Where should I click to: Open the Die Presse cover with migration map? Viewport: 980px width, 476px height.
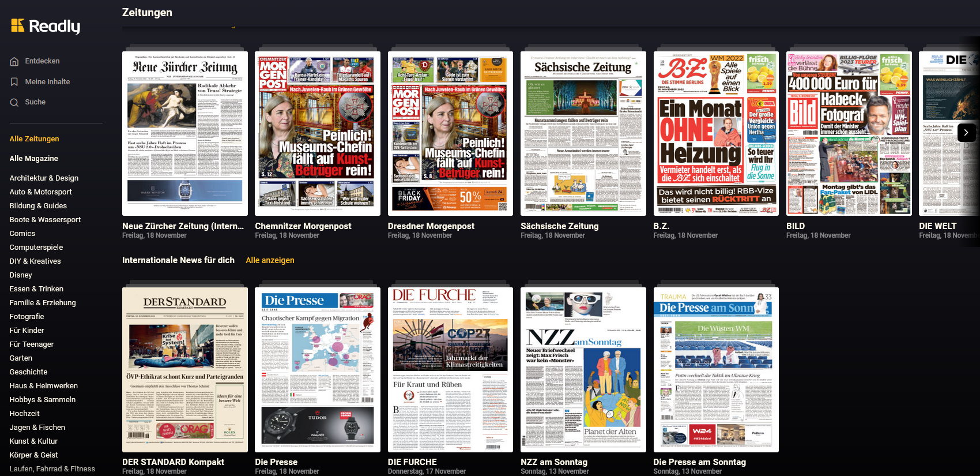click(x=318, y=370)
